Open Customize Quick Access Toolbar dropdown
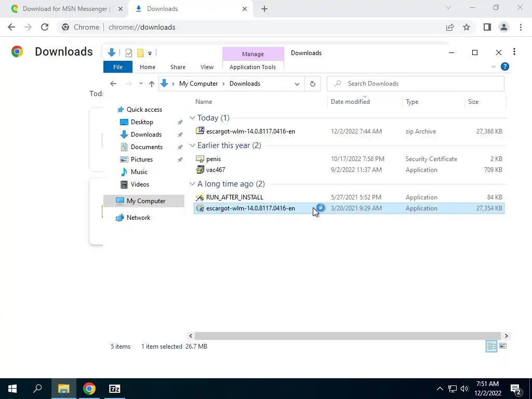The height and width of the screenshot is (399, 532). click(x=150, y=53)
